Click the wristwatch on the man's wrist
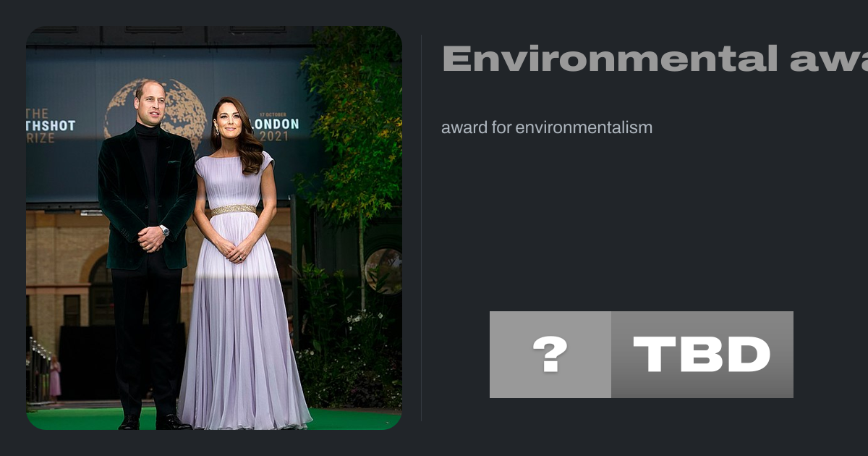The width and height of the screenshot is (868, 456). pos(164,230)
